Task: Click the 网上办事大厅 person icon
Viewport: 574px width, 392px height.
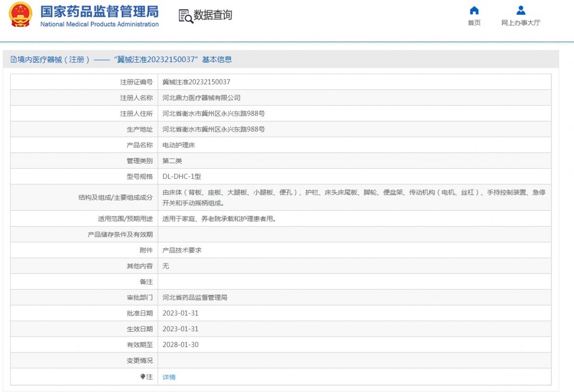Action: (521, 10)
